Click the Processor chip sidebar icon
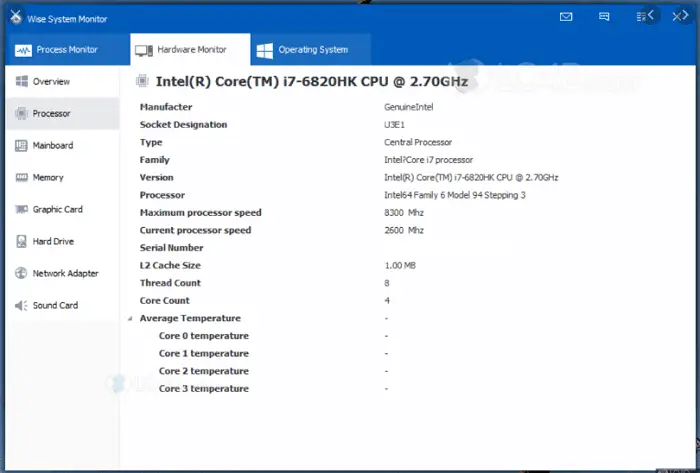Viewport: 700px width, 473px height. (21, 113)
